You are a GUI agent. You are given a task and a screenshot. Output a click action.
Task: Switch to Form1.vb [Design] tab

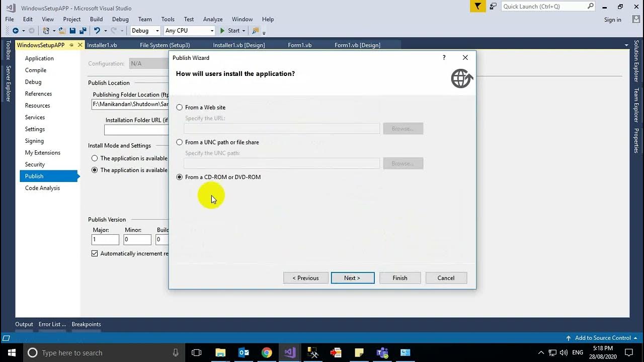[x=357, y=45]
